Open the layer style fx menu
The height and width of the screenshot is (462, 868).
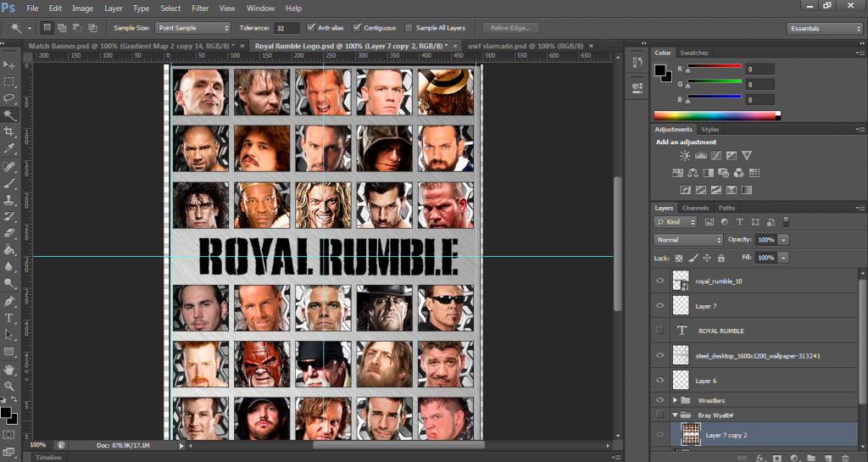[760, 458]
